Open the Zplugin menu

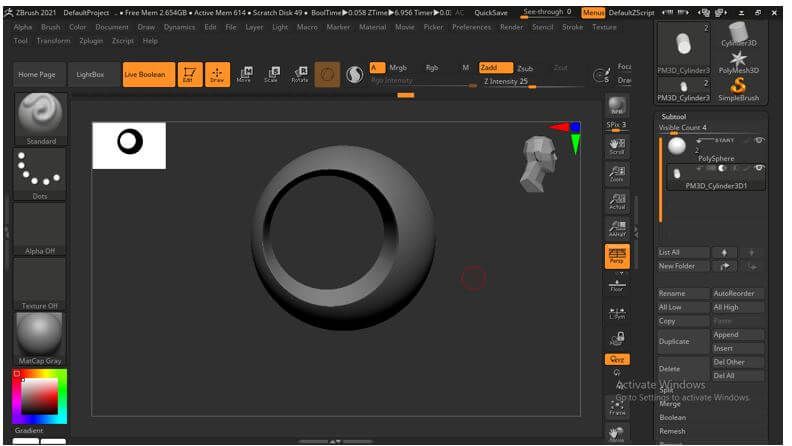[x=90, y=41]
